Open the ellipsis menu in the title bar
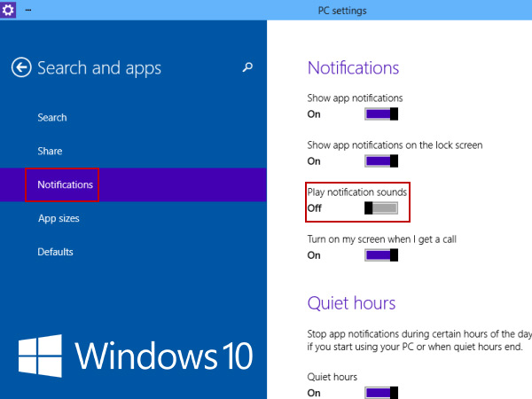Viewport: 532px width, 399px height. (x=27, y=10)
